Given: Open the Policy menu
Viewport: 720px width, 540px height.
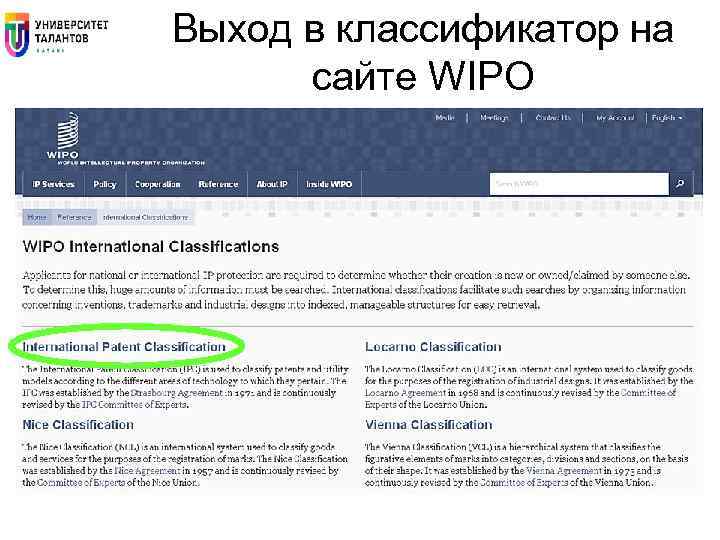Looking at the screenshot, I should (x=105, y=184).
